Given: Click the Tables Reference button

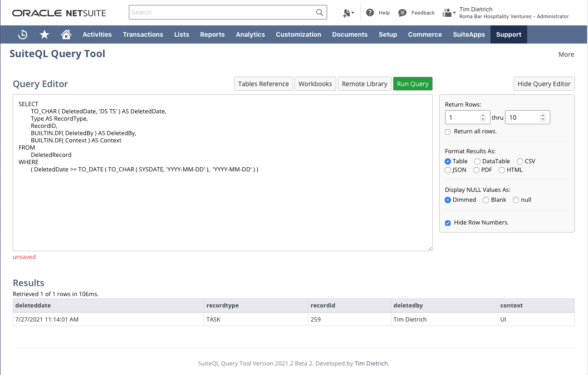Looking at the screenshot, I should tap(264, 84).
